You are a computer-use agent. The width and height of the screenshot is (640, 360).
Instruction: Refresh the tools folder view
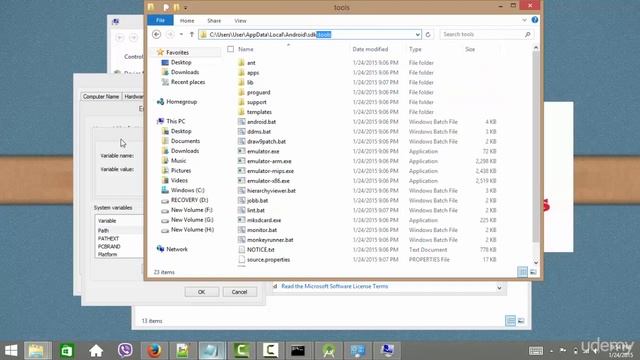pos(428,35)
